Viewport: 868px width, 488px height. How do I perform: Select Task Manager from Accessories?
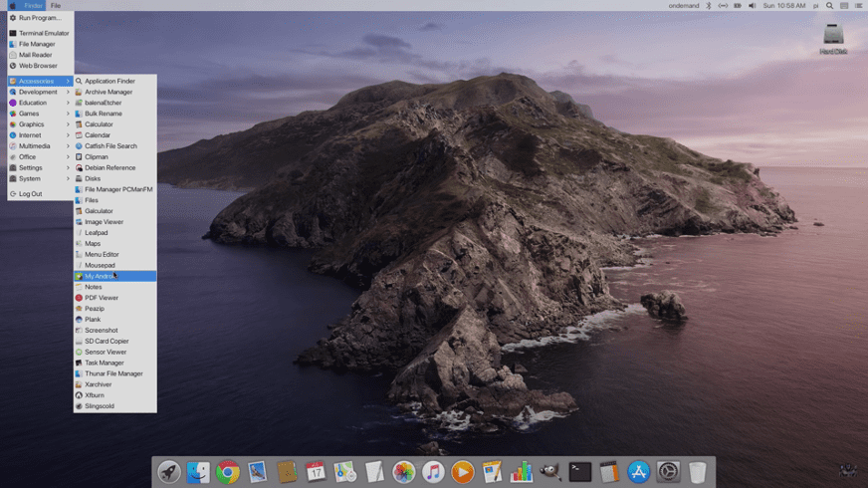pos(105,363)
